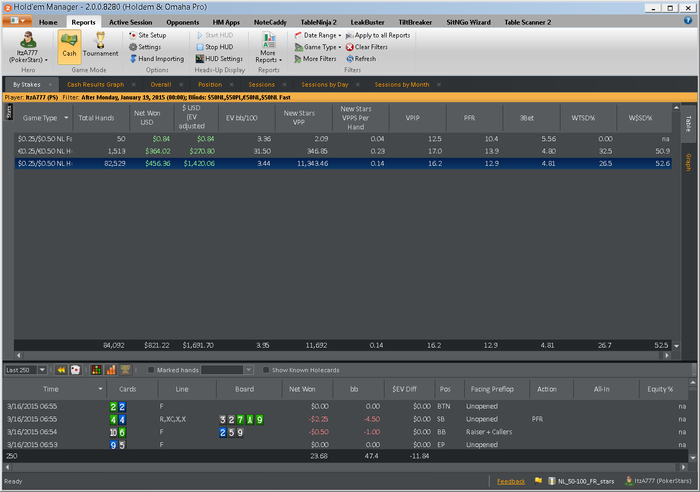The width and height of the screenshot is (700, 492).
Task: Click the orange bar chart icon
Action: pyautogui.click(x=111, y=370)
